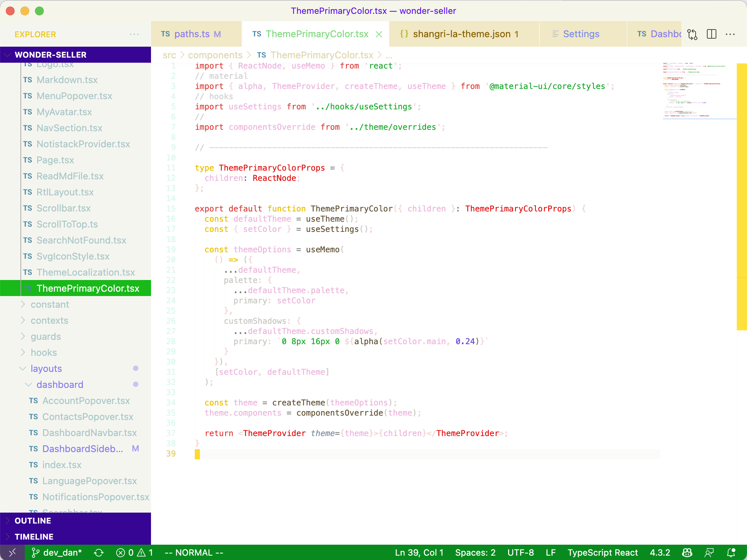
Task: Open the errors and warnings indicator
Action: [135, 553]
